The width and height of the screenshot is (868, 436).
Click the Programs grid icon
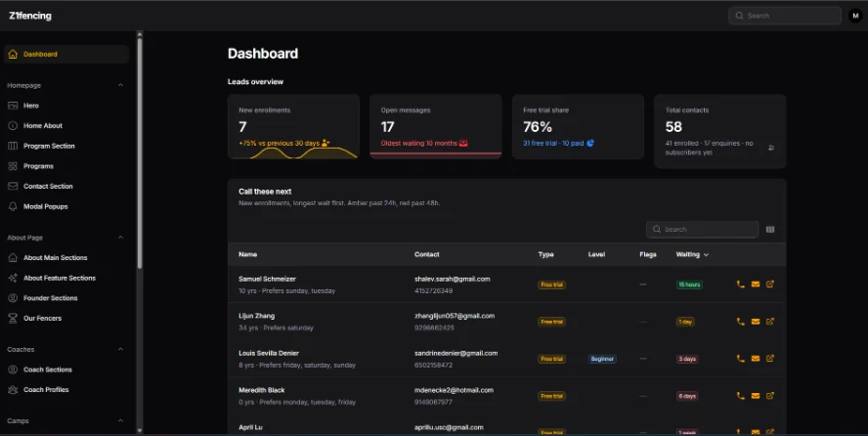(13, 166)
